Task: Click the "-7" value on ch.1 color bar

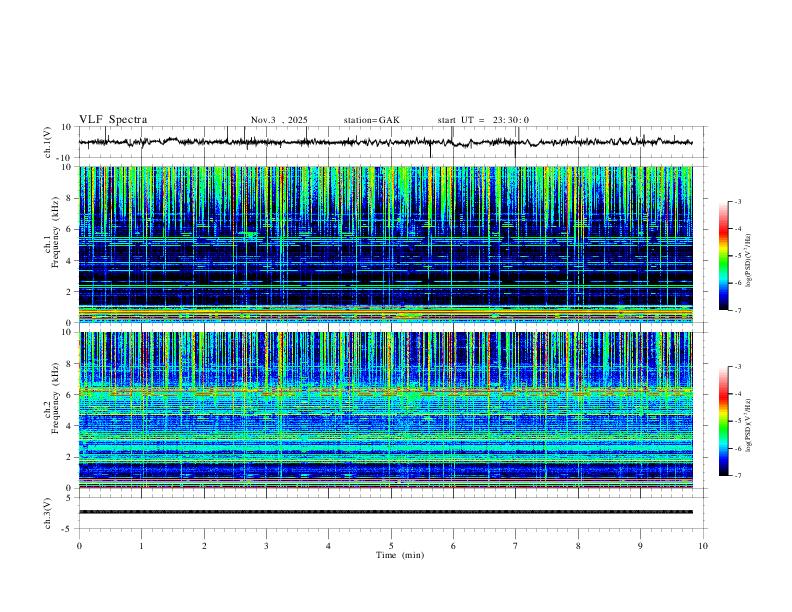Action: click(737, 311)
